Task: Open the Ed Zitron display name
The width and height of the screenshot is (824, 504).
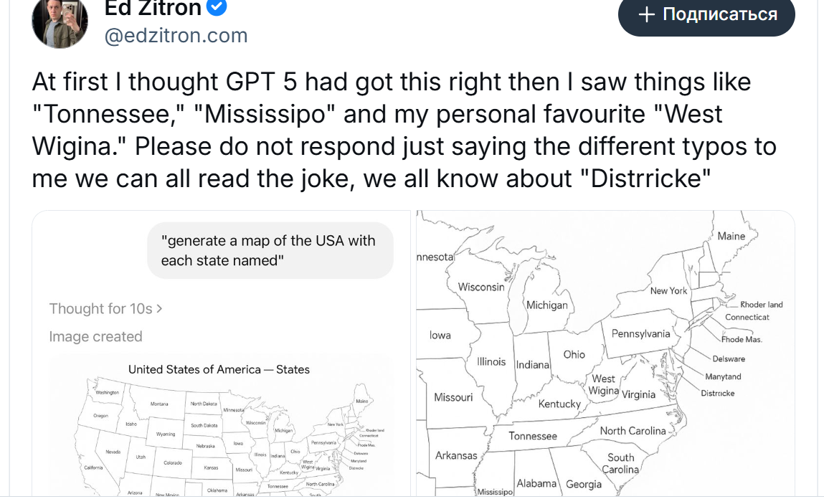Action: [153, 8]
